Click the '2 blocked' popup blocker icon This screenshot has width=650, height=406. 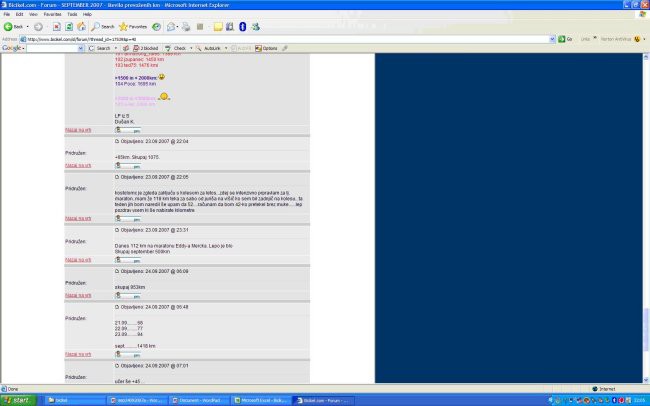(146, 48)
